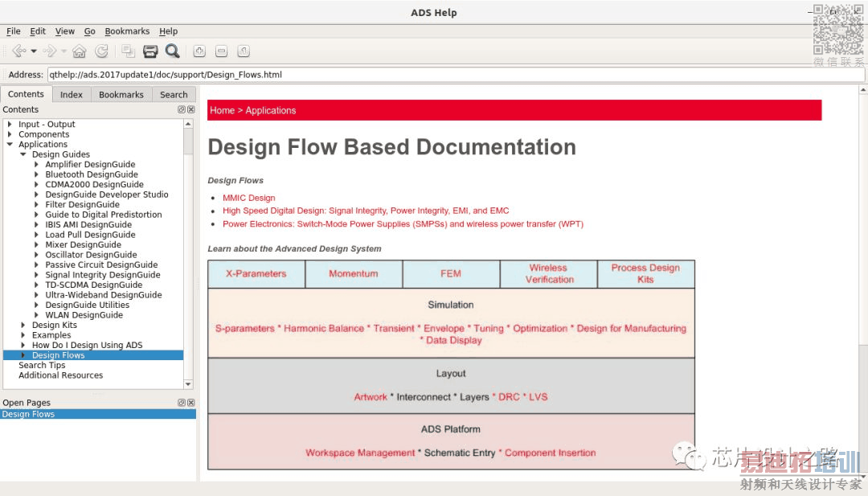Switch to the Index tab

click(x=72, y=95)
